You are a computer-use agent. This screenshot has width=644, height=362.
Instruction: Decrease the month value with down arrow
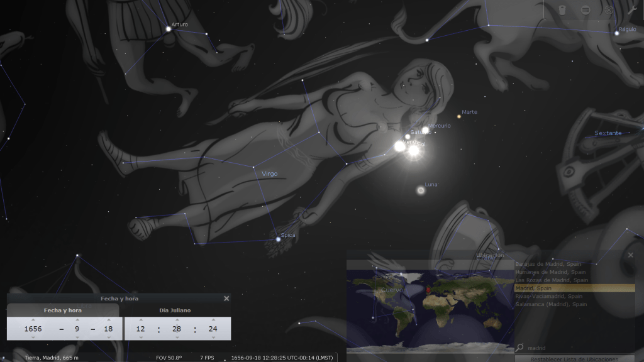tap(77, 337)
